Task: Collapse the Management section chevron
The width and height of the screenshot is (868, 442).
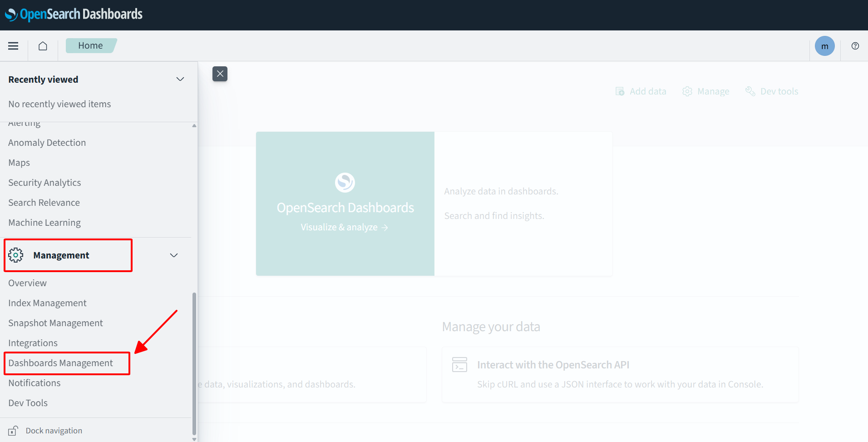Action: click(174, 255)
